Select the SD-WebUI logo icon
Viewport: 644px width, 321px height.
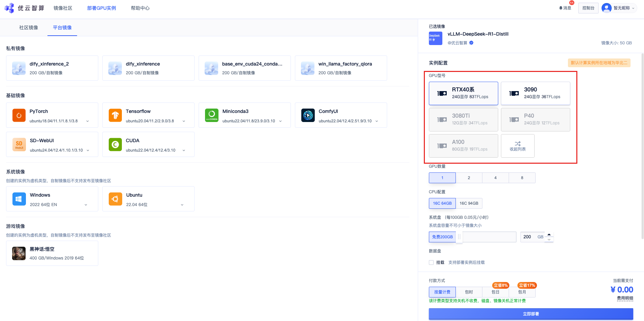click(x=19, y=145)
